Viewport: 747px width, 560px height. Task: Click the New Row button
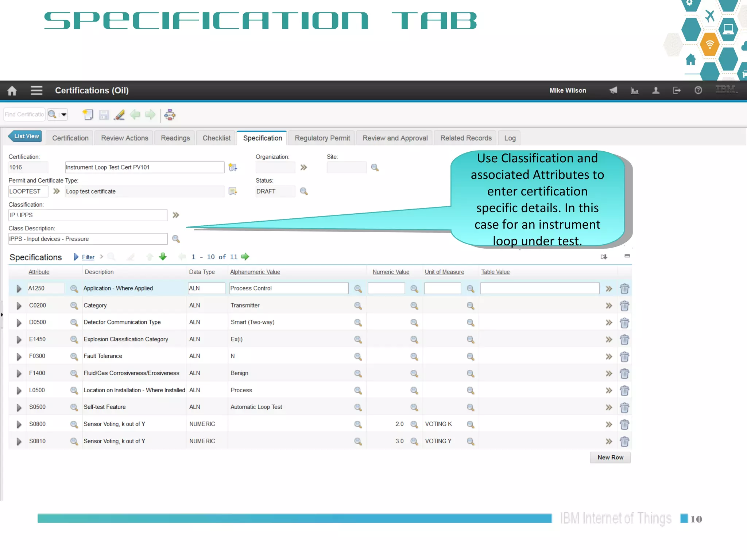pos(610,457)
